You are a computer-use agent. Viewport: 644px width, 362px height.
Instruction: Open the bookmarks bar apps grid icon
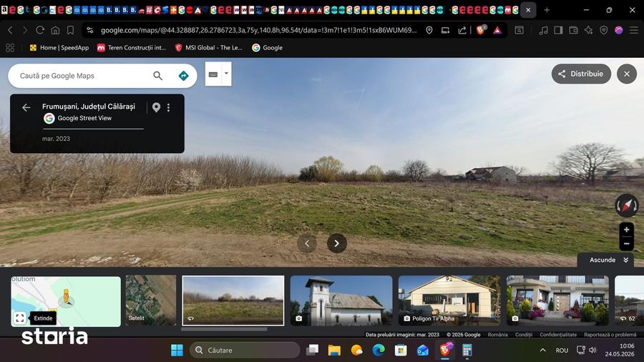(10, 48)
